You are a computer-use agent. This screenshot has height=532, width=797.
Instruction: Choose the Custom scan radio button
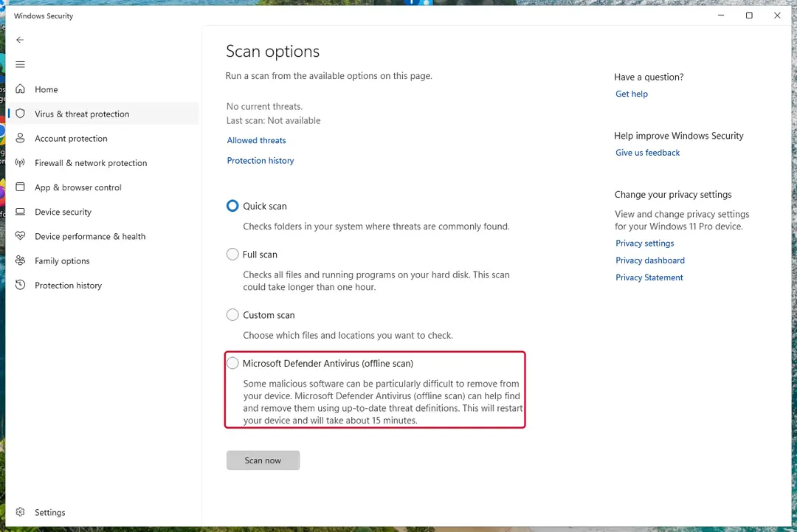point(232,314)
